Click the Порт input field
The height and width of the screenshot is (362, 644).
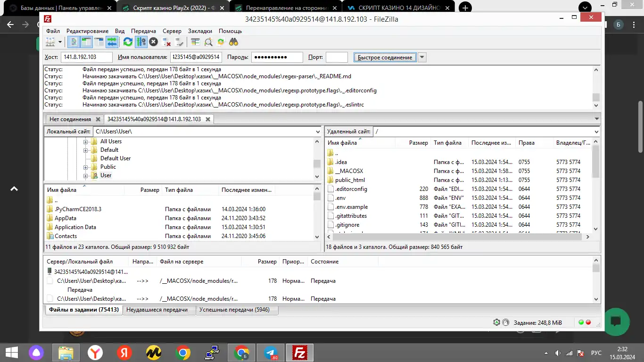(337, 57)
